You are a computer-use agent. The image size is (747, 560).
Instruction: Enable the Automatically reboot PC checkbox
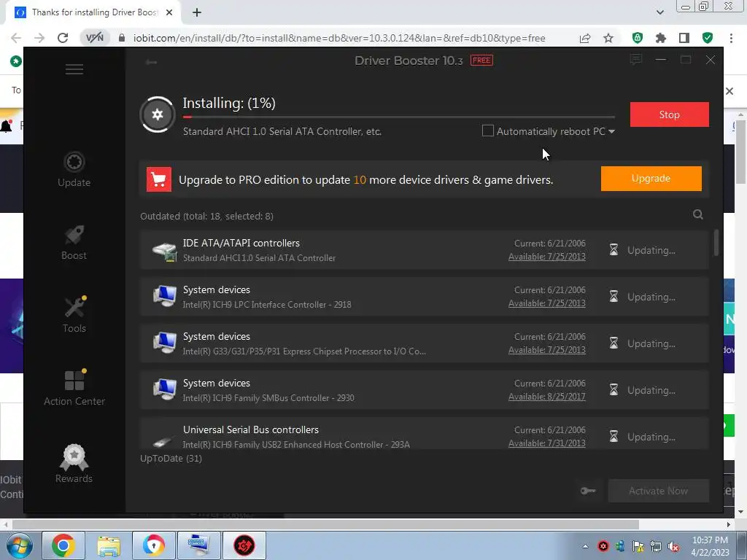point(487,131)
